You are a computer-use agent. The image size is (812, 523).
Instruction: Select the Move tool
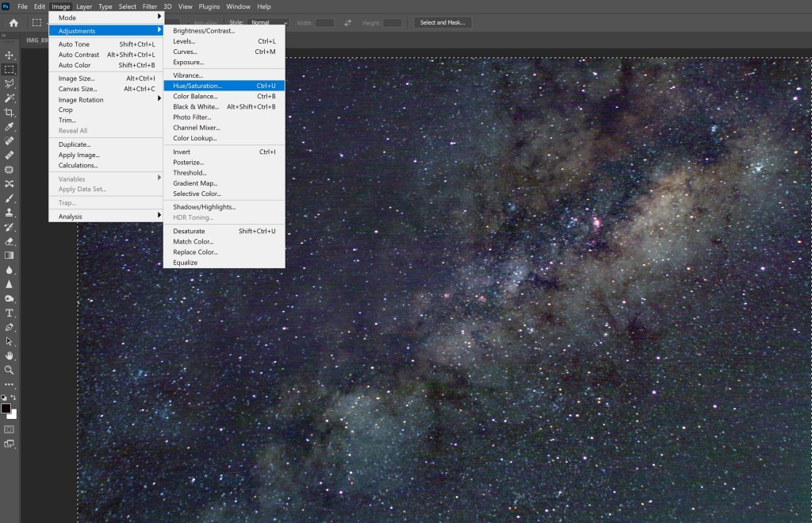pos(10,55)
